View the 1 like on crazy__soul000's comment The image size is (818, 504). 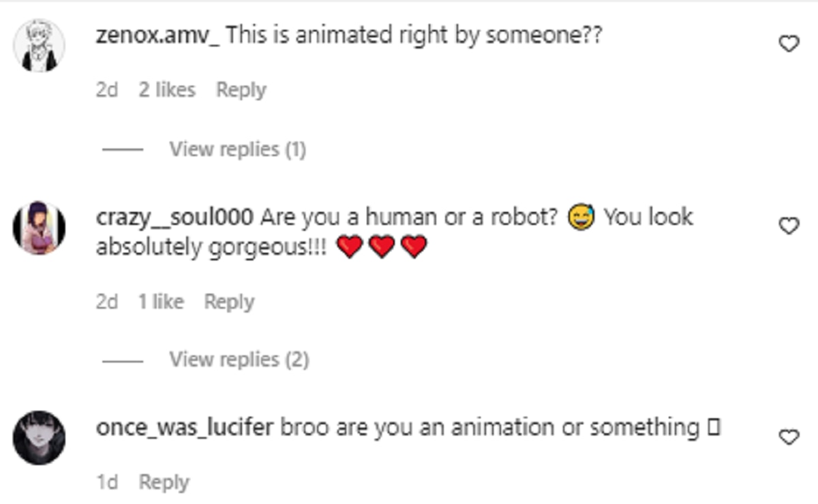tap(161, 302)
